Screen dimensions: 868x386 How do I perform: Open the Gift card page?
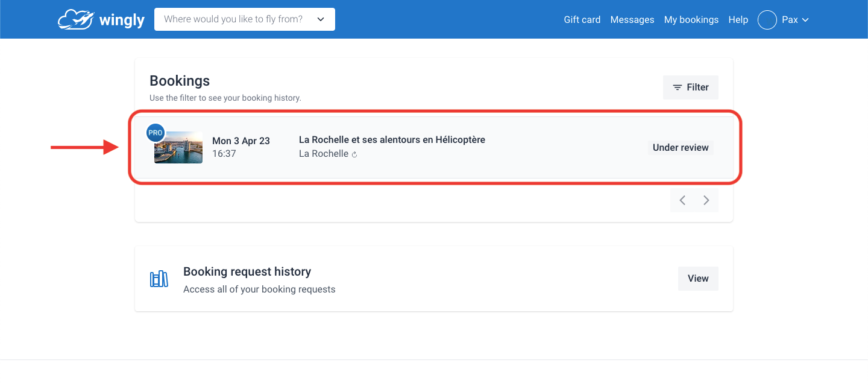point(582,20)
